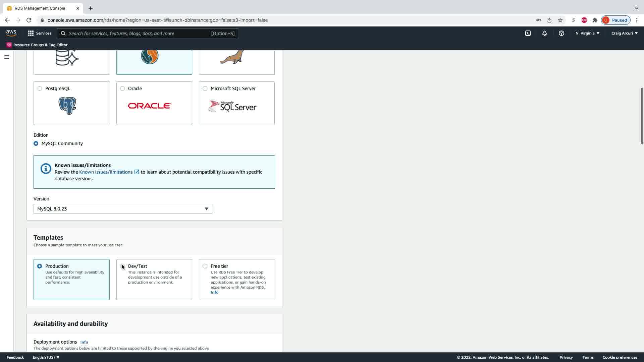Select the Free tier template radio
The height and width of the screenshot is (362, 644).
pyautogui.click(x=205, y=266)
